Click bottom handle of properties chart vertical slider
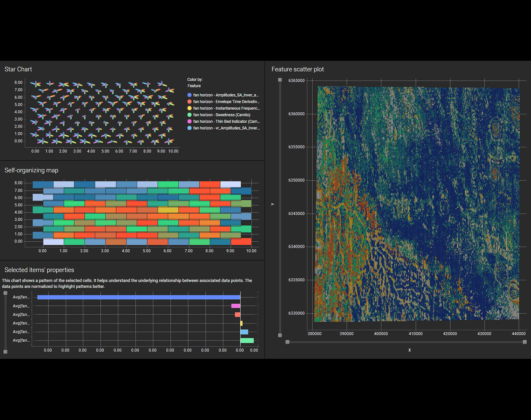The width and height of the screenshot is (531, 420). point(5,352)
